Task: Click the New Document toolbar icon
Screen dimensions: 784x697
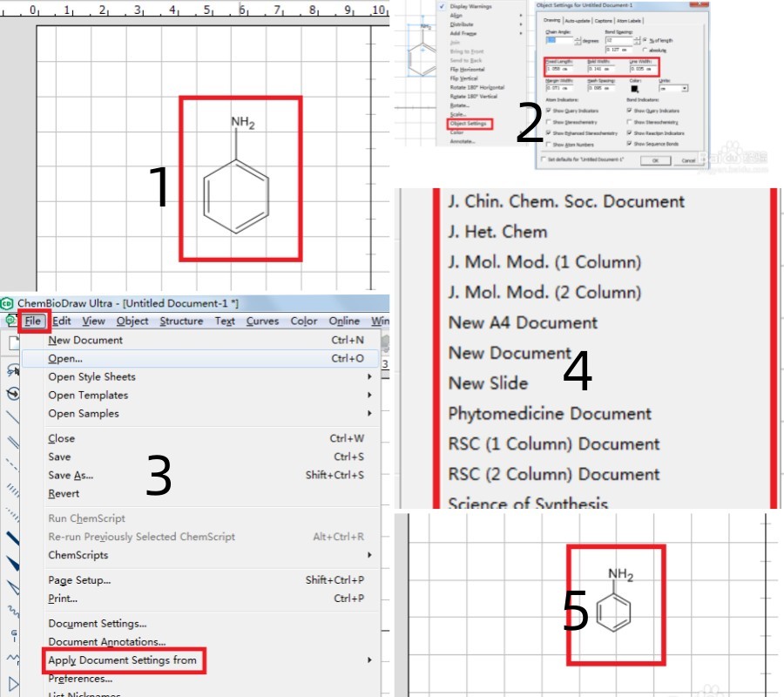Action: (x=14, y=343)
